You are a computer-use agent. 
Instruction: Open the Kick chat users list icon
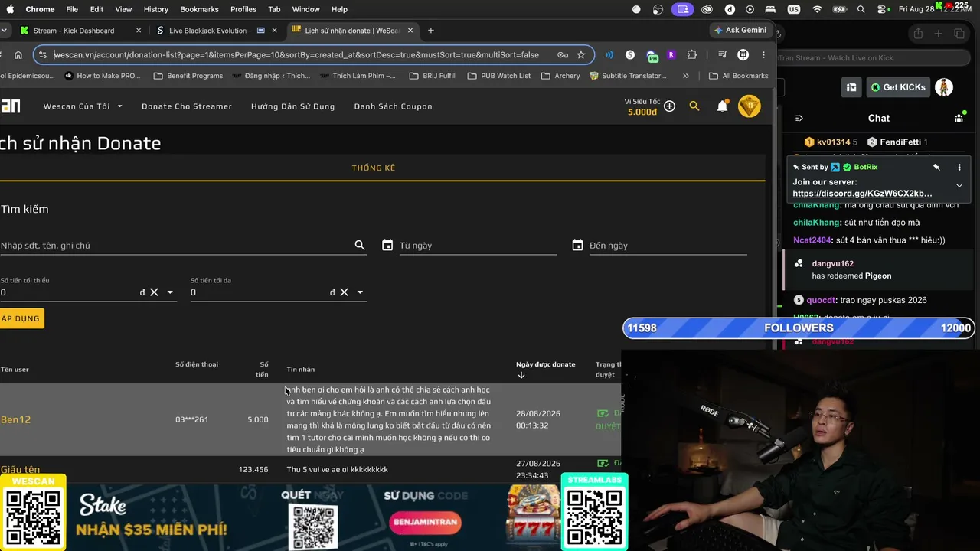pos(959,118)
